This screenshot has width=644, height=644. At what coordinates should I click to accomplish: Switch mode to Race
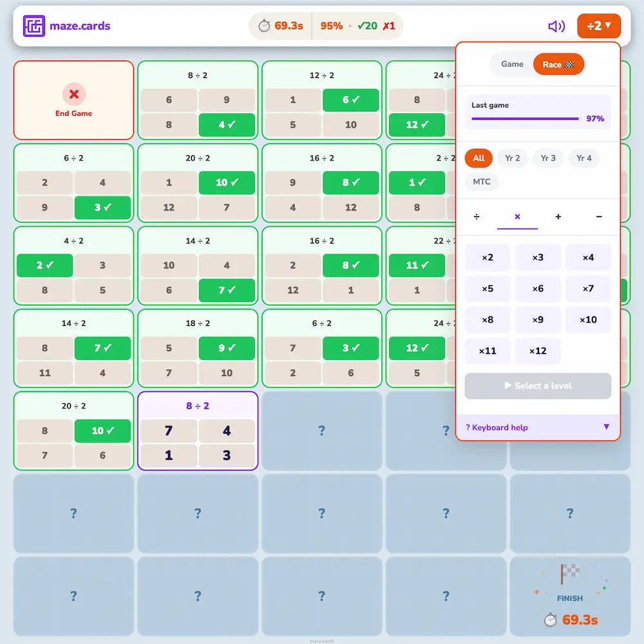coord(558,64)
